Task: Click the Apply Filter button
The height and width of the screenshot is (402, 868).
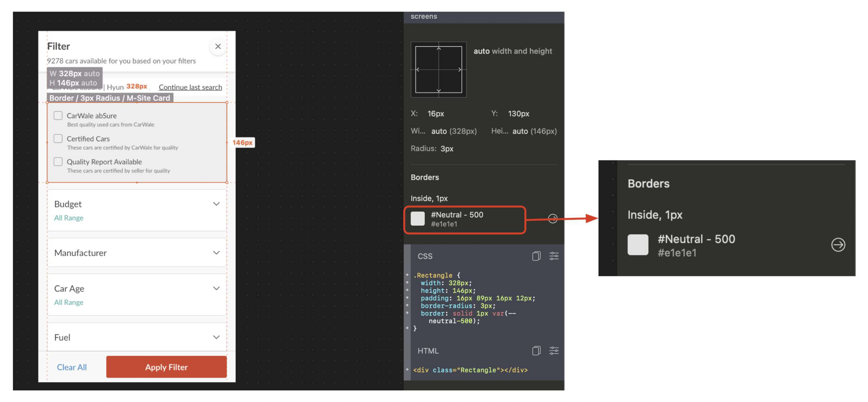Action: point(166,367)
